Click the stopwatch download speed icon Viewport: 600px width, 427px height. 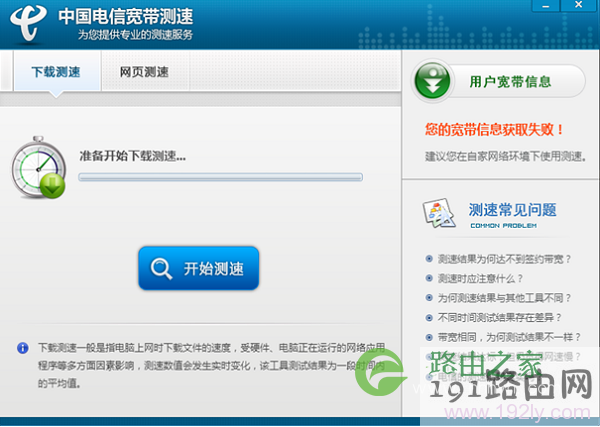click(38, 167)
